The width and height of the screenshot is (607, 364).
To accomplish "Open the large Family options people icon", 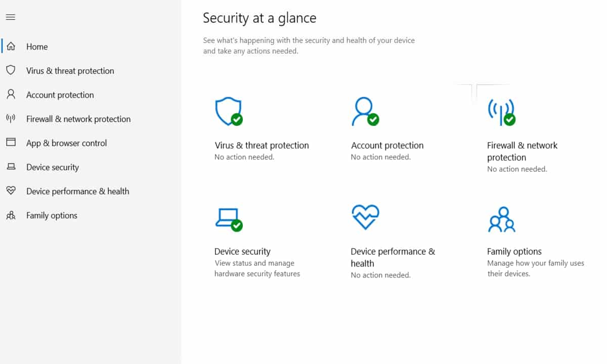I will pyautogui.click(x=501, y=219).
